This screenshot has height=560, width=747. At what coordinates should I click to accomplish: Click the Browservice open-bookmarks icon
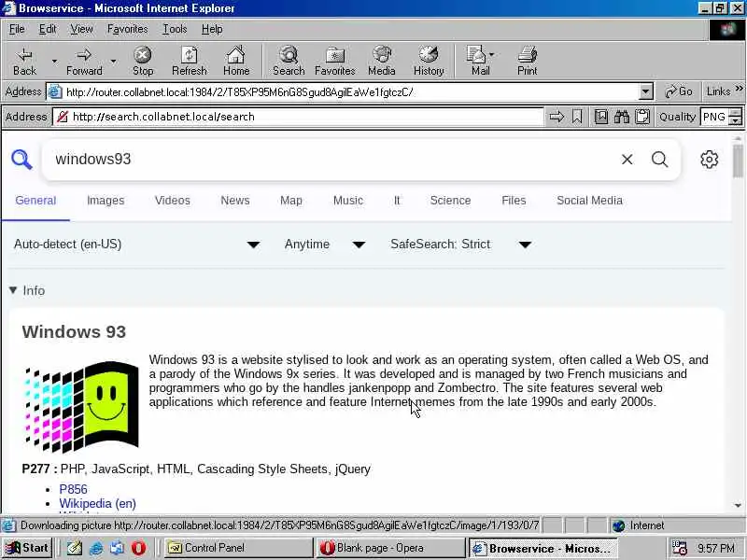(x=601, y=117)
